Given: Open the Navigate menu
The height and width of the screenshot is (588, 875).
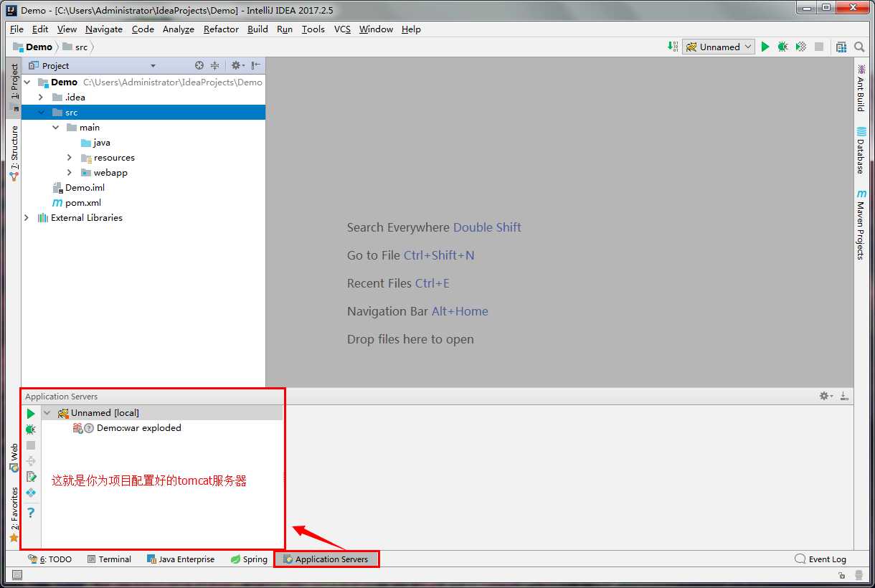Looking at the screenshot, I should 104,29.
